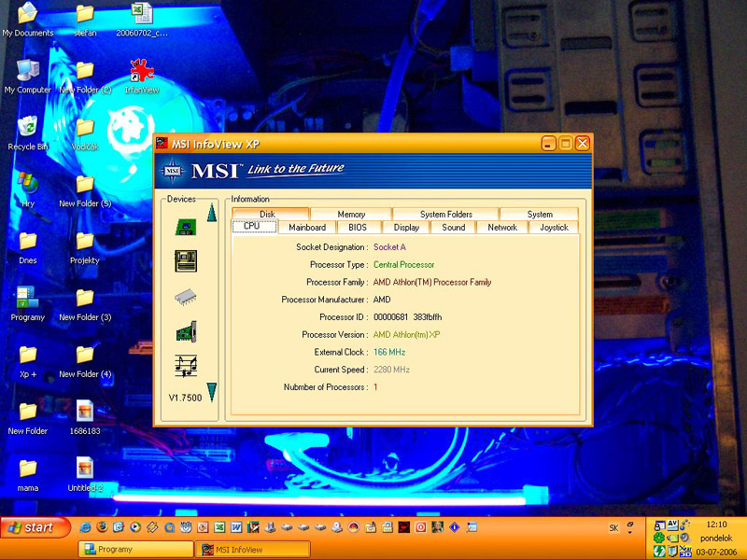747x560 pixels.
Task: Activate the Programy taskbar button
Action: pyautogui.click(x=135, y=549)
